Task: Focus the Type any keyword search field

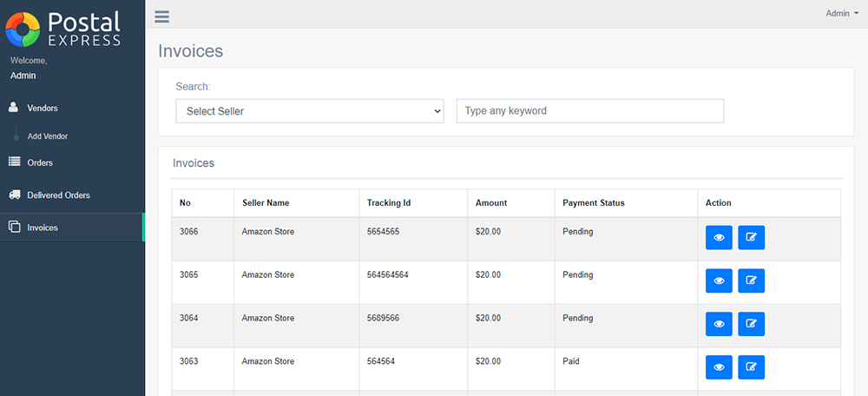Action: tap(590, 111)
